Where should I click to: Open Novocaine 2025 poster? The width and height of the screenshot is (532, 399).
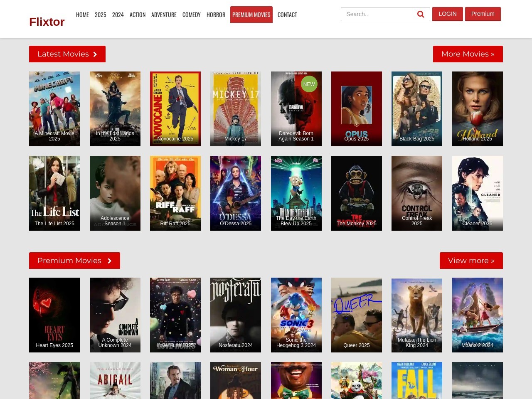[x=175, y=109]
